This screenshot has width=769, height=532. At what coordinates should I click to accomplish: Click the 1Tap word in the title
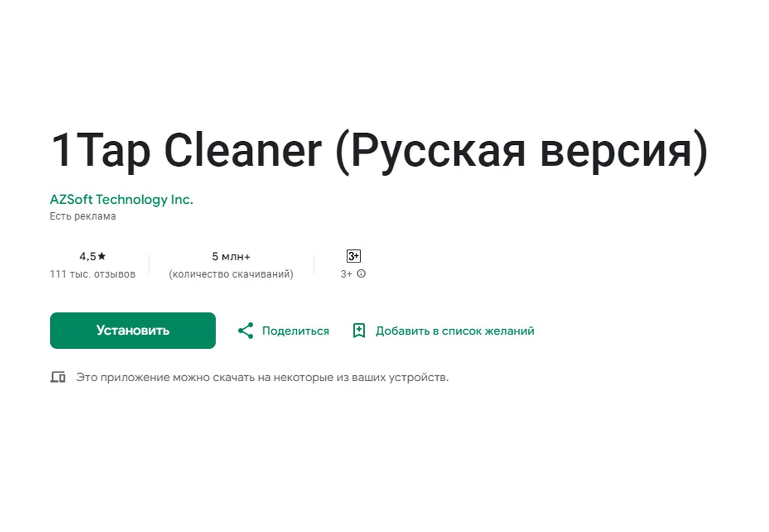(101, 151)
